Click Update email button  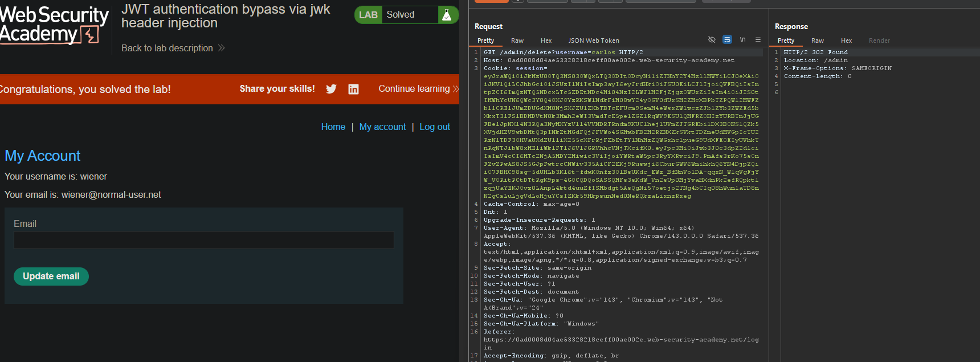(x=51, y=276)
